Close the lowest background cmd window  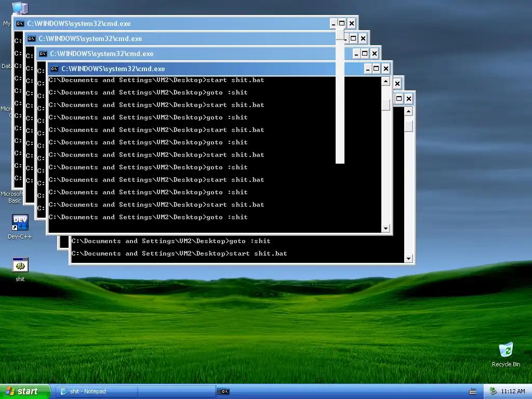408,99
